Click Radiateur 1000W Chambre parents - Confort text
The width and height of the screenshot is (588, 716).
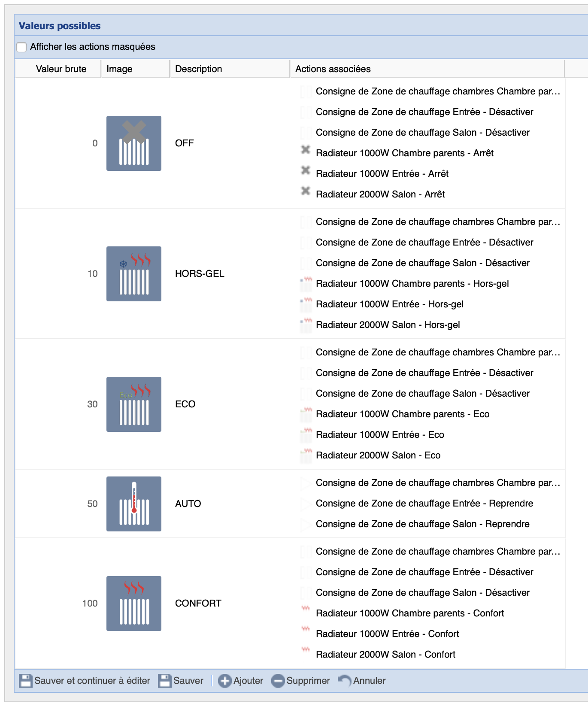coord(410,613)
